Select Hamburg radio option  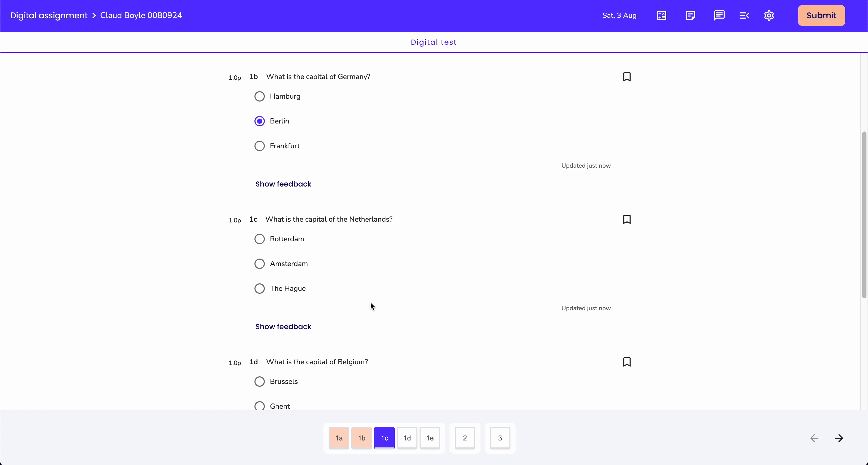point(259,96)
